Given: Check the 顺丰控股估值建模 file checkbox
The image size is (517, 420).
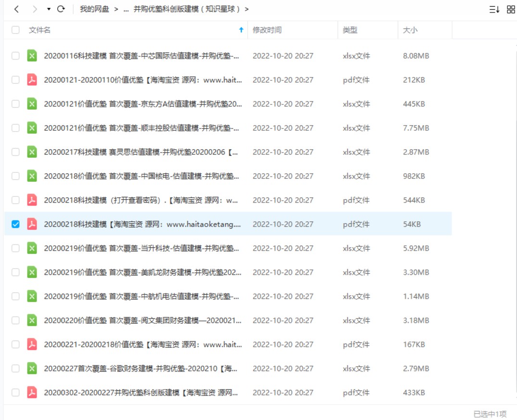Looking at the screenshot, I should 15,128.
